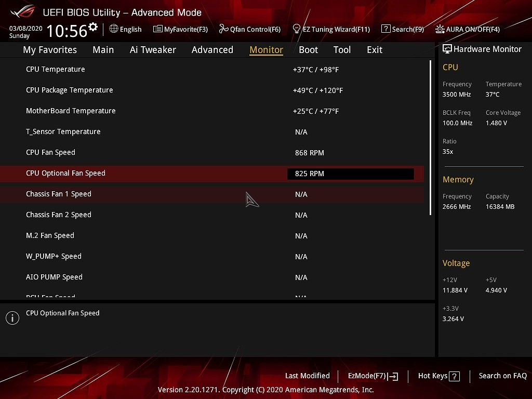Click the Hot Keys question mark icon
Viewport: 532px width, 399px height.
pyautogui.click(x=454, y=376)
